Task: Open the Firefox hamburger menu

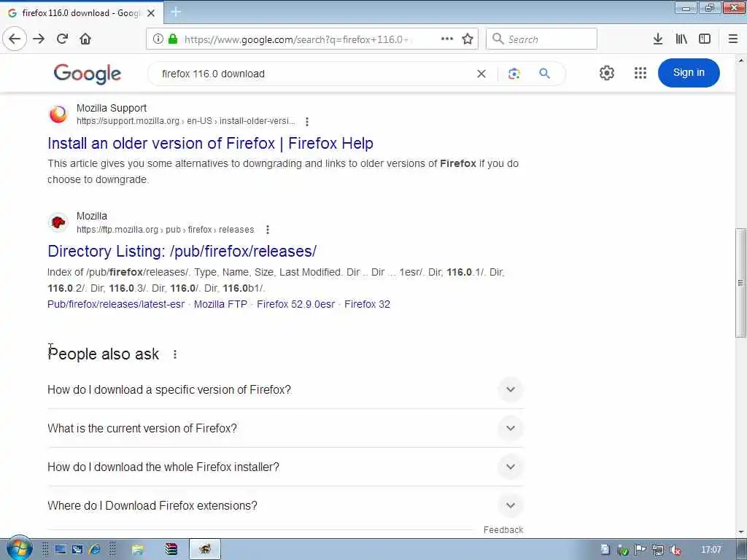Action: click(x=733, y=39)
